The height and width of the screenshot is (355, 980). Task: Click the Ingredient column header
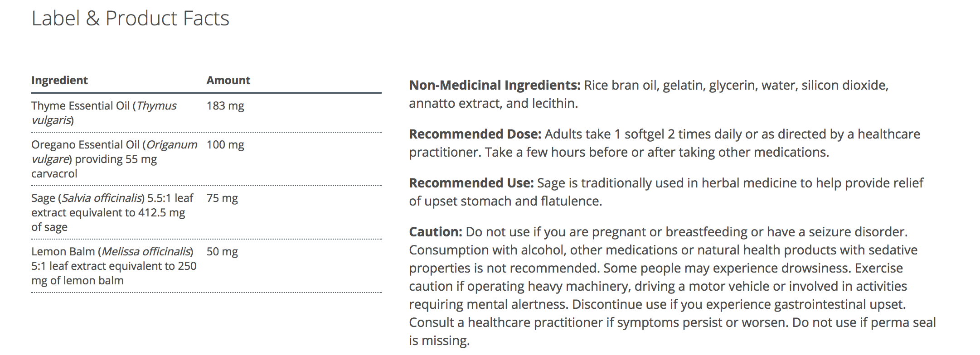[59, 81]
